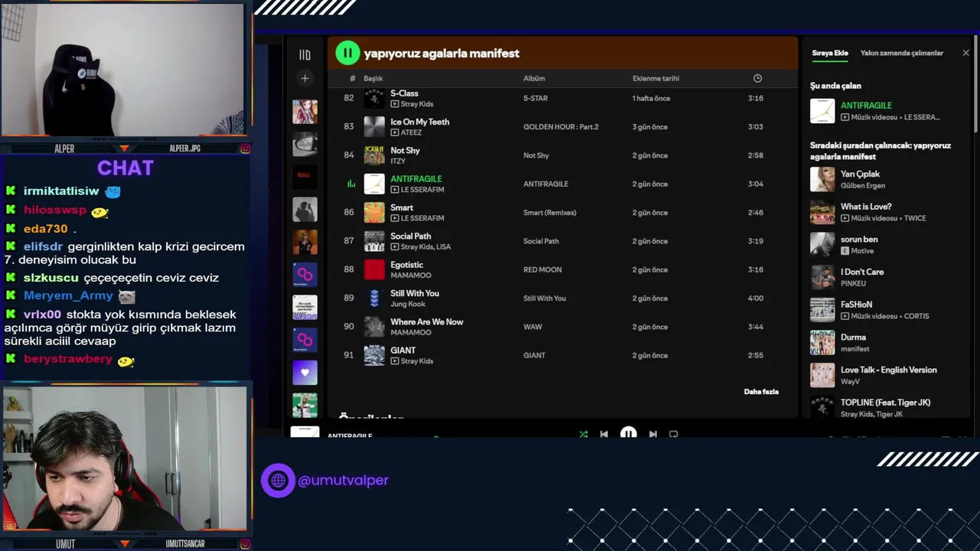This screenshot has height=551, width=980.
Task: Click the Daha fazla button
Action: click(761, 392)
